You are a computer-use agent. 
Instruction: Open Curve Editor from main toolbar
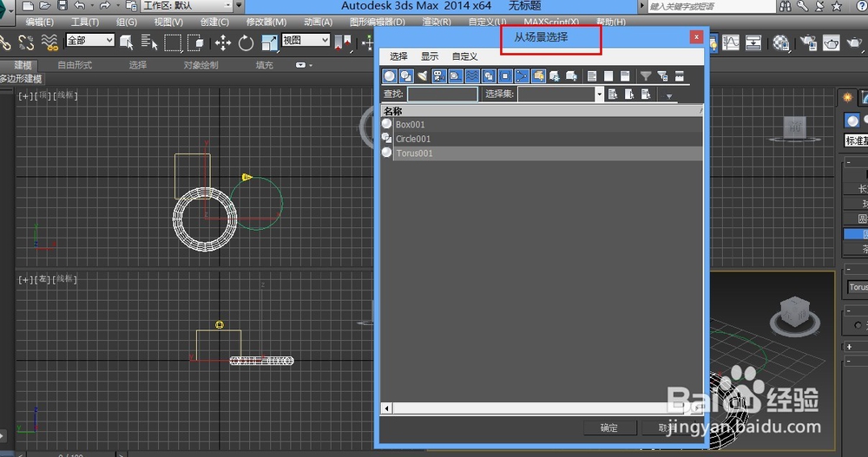click(731, 42)
